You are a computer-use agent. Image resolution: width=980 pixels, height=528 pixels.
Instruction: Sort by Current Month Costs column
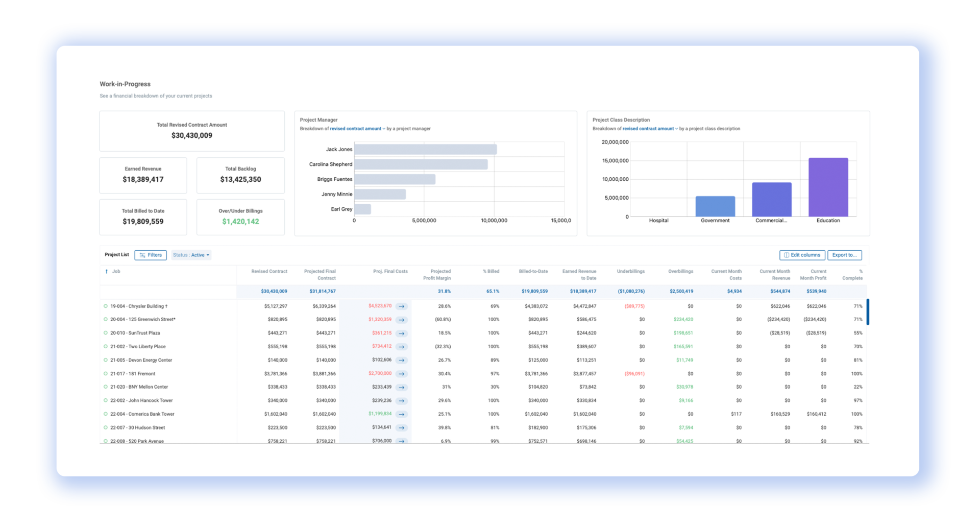[726, 275]
